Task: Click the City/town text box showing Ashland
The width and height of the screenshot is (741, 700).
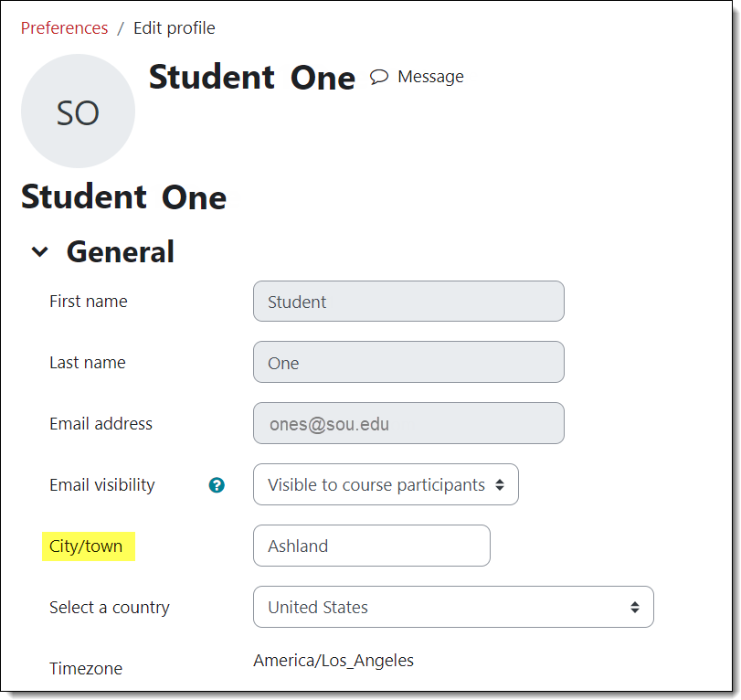Action: pyautogui.click(x=371, y=546)
